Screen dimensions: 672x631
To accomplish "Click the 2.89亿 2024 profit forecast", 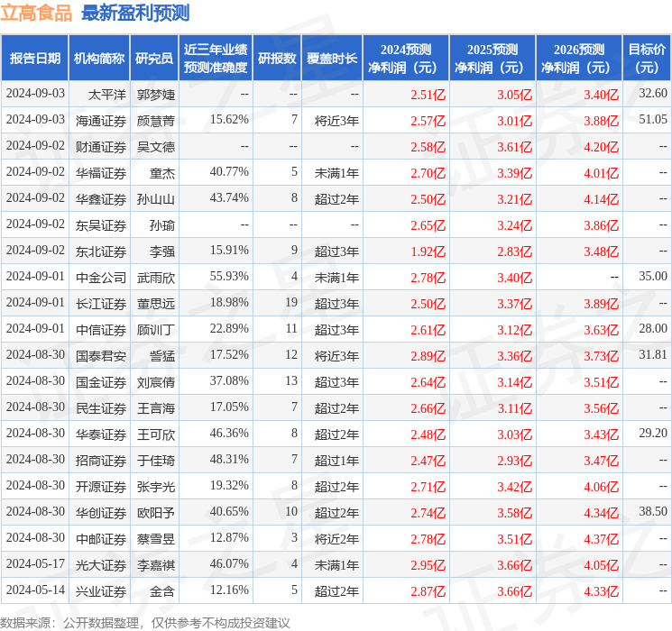I will [x=428, y=356].
